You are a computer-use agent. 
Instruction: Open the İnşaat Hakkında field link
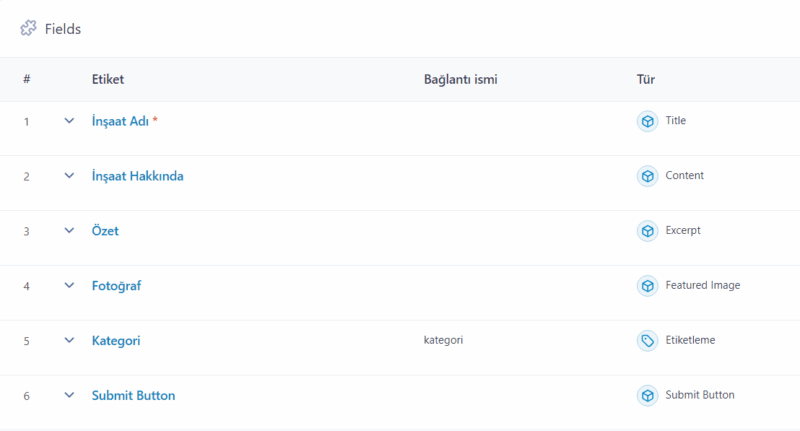tap(137, 176)
